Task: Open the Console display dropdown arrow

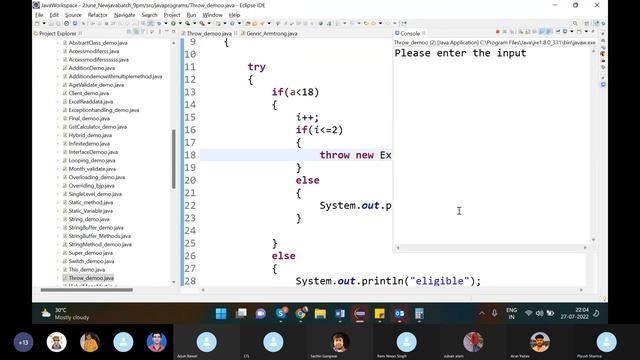Action: 571,32
